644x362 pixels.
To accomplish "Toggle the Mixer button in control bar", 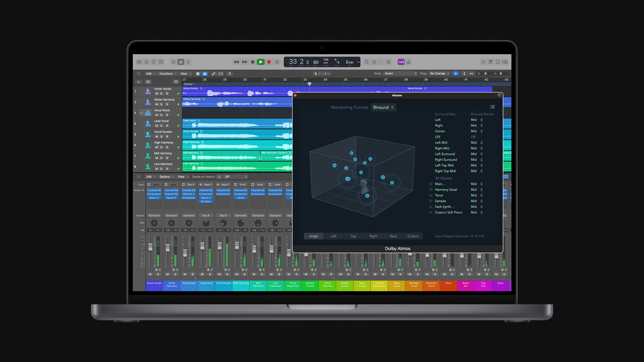I will click(x=181, y=62).
